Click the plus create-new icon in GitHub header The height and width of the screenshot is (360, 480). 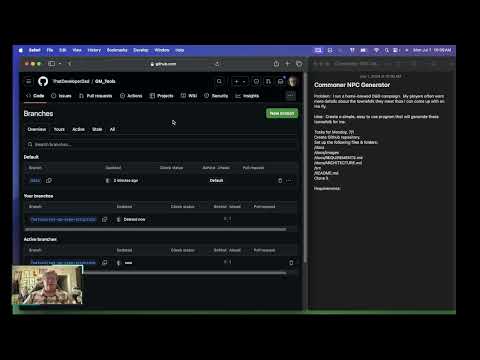(236, 81)
